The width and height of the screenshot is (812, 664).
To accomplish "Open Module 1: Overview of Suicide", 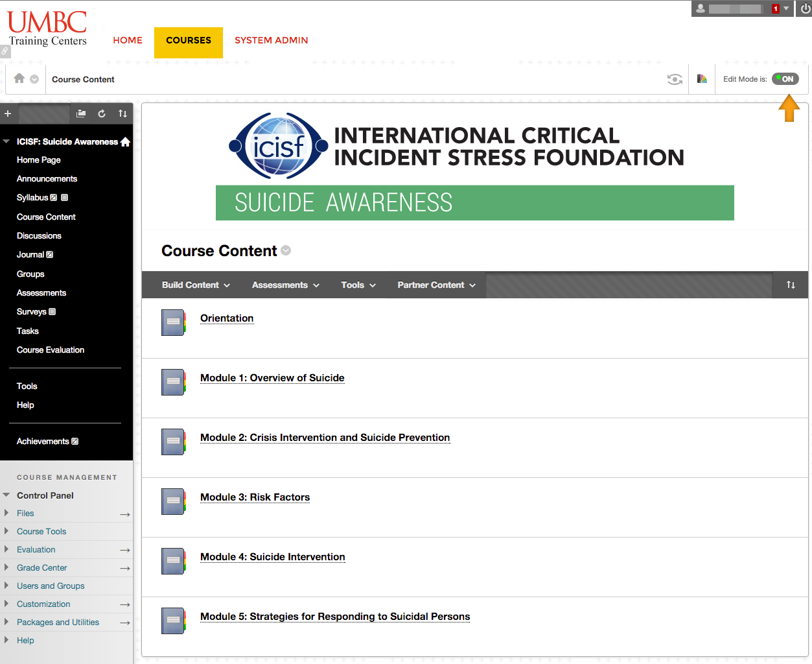I will [272, 378].
